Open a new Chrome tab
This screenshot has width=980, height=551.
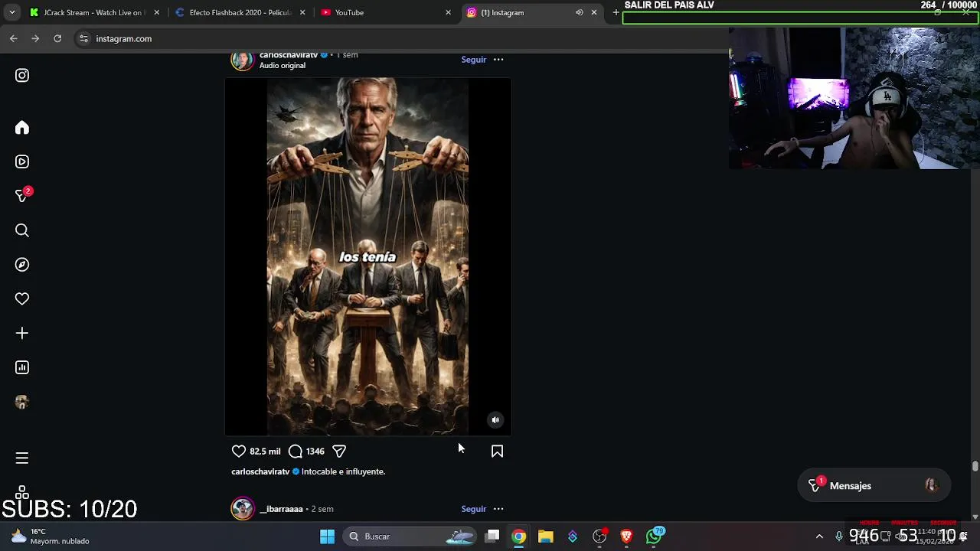(x=616, y=12)
